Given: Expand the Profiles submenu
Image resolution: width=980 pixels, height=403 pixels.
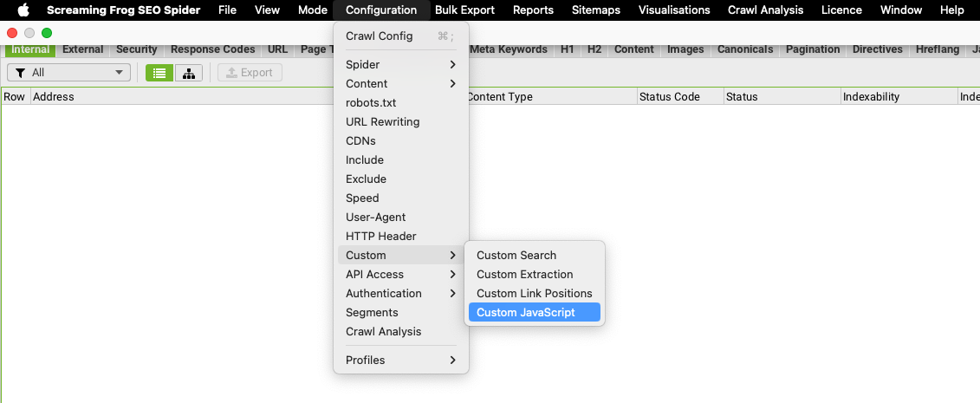Looking at the screenshot, I should [x=400, y=360].
